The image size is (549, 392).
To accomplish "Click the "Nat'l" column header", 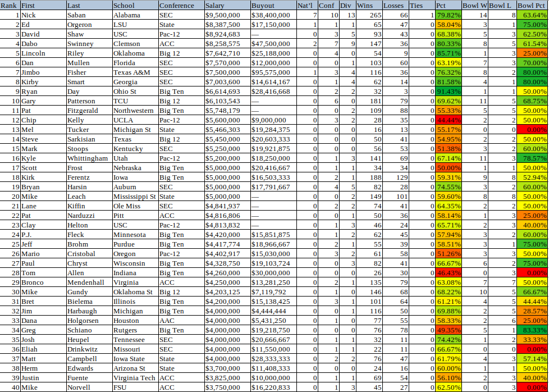I will [307, 6].
